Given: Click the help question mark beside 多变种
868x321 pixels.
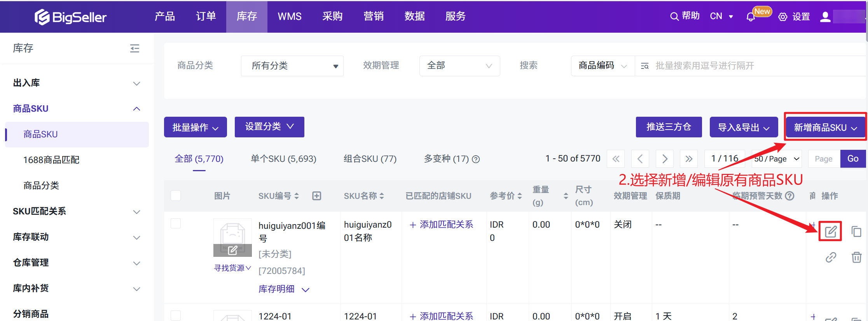Looking at the screenshot, I should 476,159.
